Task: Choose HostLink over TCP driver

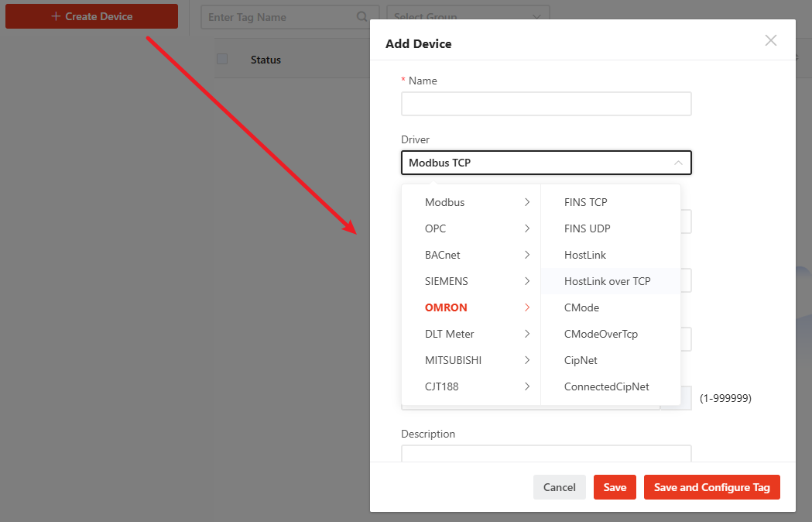Action: click(608, 281)
